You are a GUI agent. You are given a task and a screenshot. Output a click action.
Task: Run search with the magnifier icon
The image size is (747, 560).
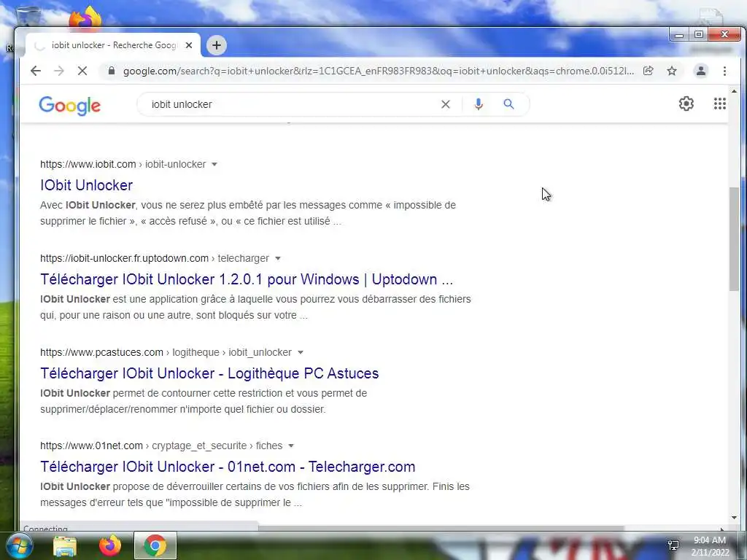click(x=508, y=104)
